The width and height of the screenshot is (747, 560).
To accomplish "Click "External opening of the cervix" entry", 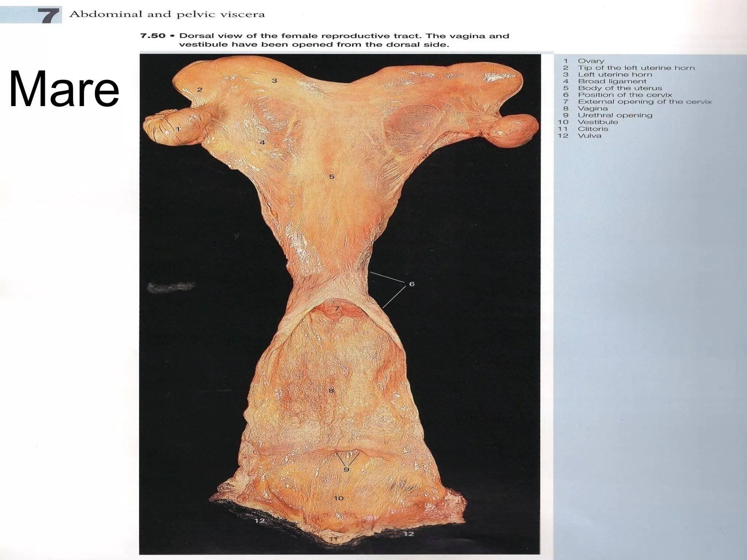I will [x=645, y=102].
